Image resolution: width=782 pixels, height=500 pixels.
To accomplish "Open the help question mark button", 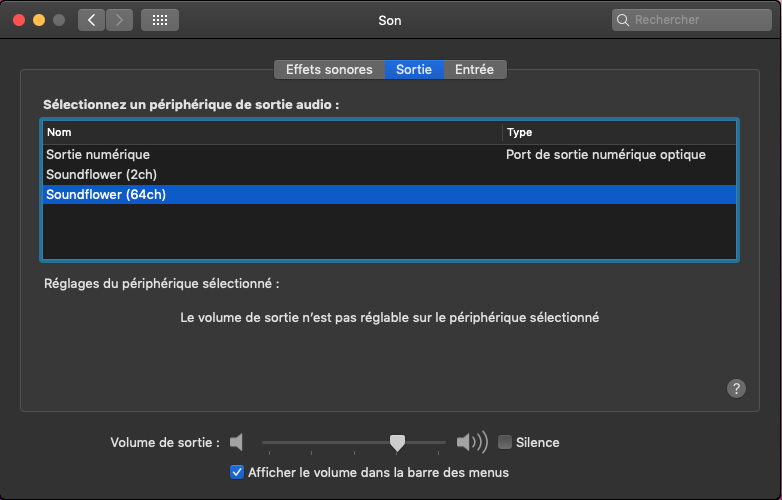I will (x=737, y=389).
